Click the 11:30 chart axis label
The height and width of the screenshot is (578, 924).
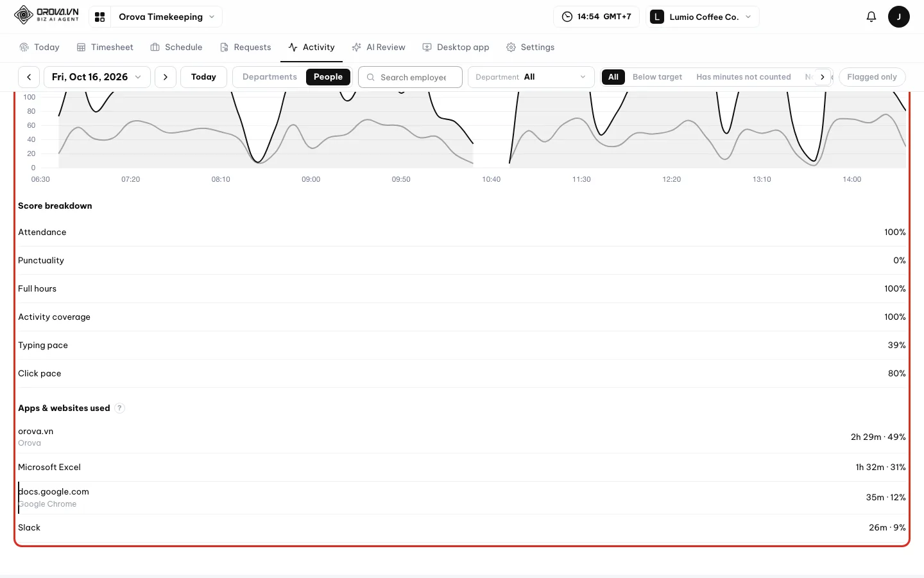click(581, 180)
